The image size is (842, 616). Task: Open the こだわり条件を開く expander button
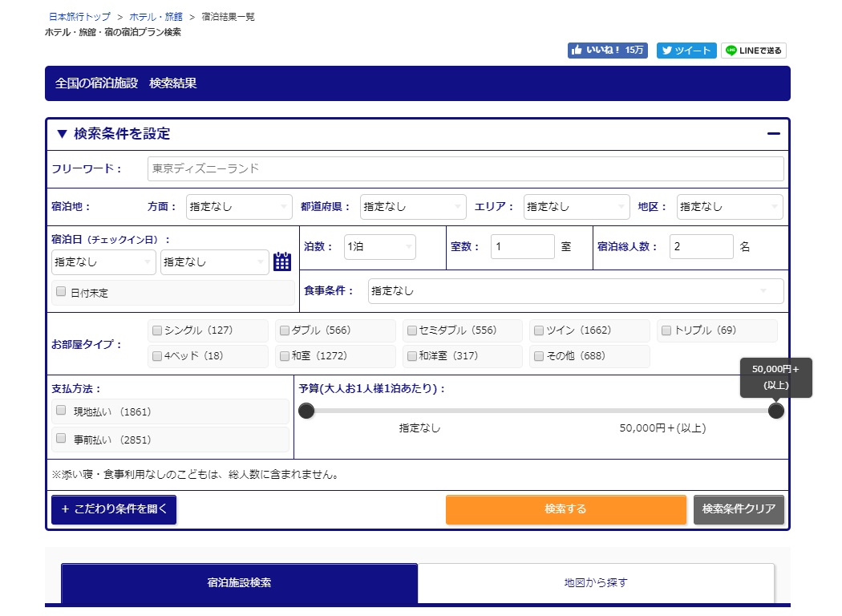[114, 509]
